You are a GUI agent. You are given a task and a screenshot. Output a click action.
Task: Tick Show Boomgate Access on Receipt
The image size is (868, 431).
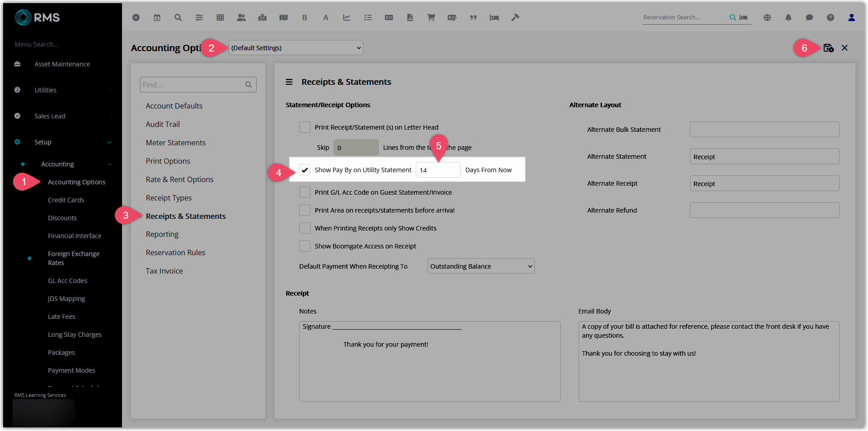(x=305, y=246)
